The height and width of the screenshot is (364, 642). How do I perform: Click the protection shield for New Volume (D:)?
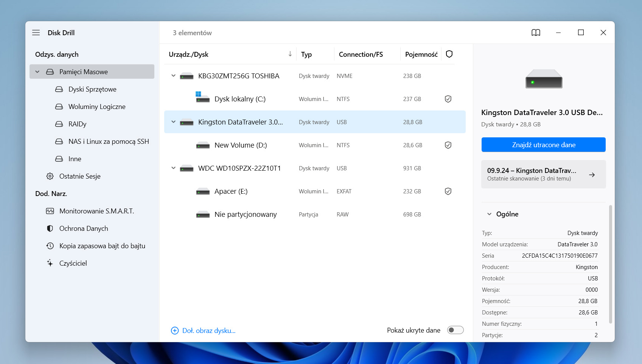pyautogui.click(x=448, y=145)
